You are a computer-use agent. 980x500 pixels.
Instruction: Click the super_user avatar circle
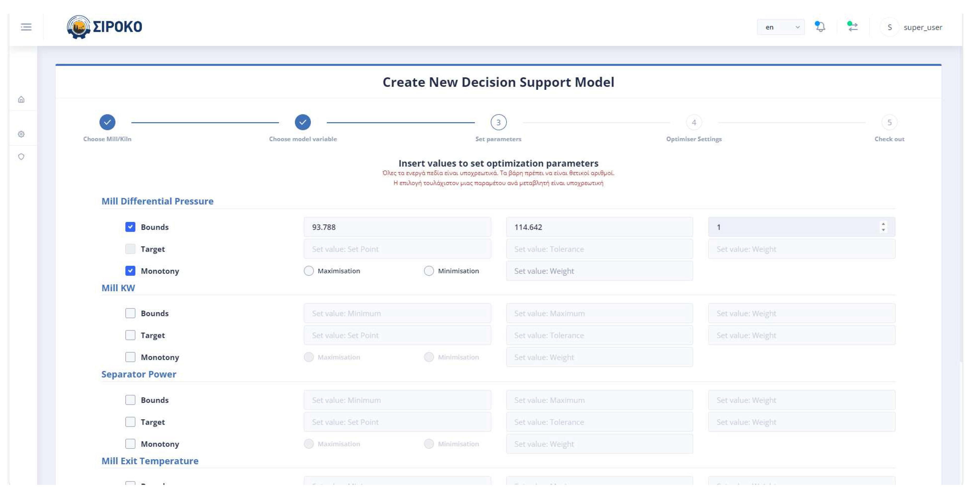pyautogui.click(x=889, y=27)
